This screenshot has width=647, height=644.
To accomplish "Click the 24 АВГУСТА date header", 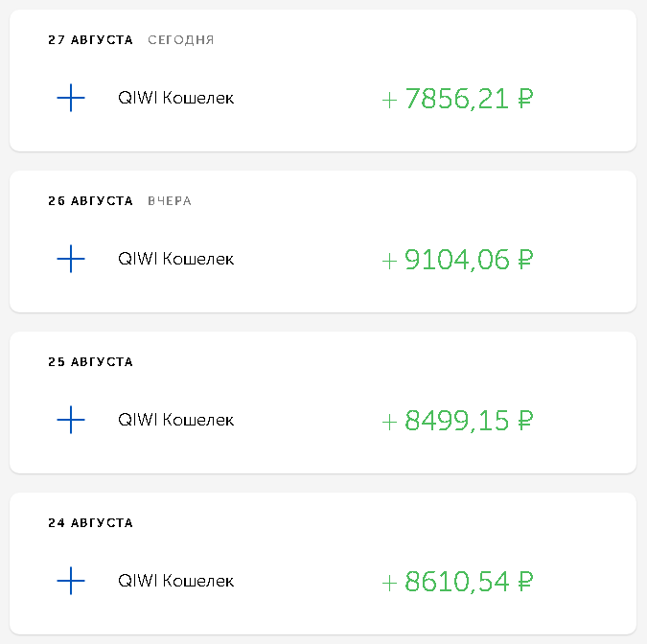I will coord(90,522).
